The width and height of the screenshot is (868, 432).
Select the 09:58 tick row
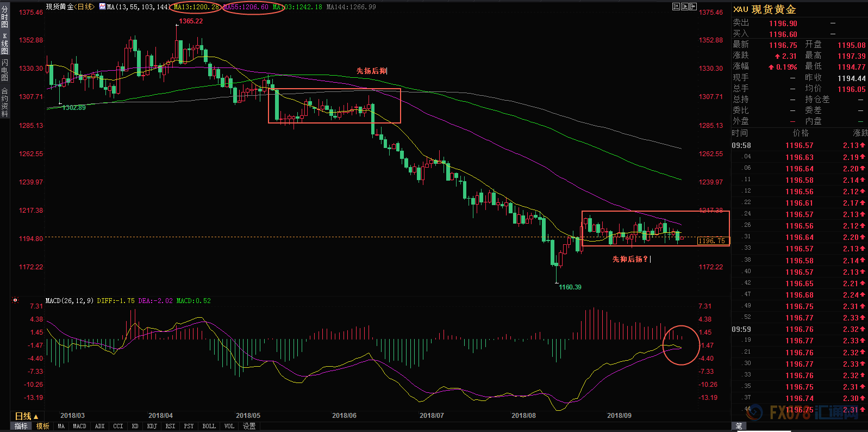tap(799, 145)
